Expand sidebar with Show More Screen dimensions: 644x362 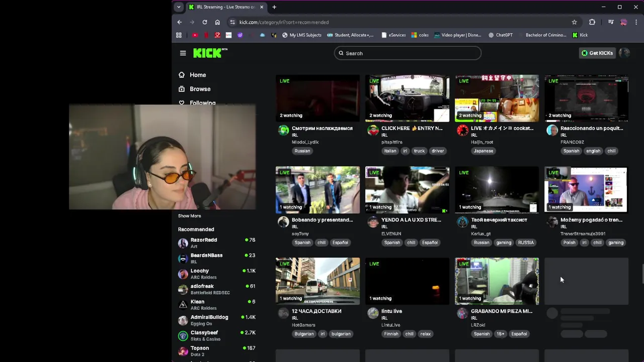pos(189,216)
